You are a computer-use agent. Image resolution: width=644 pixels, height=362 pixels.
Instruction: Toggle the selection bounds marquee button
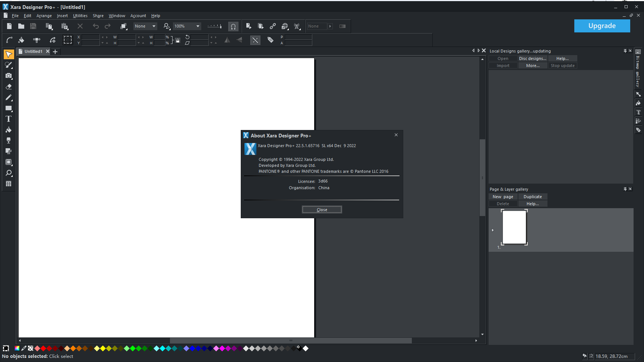pyautogui.click(x=68, y=40)
